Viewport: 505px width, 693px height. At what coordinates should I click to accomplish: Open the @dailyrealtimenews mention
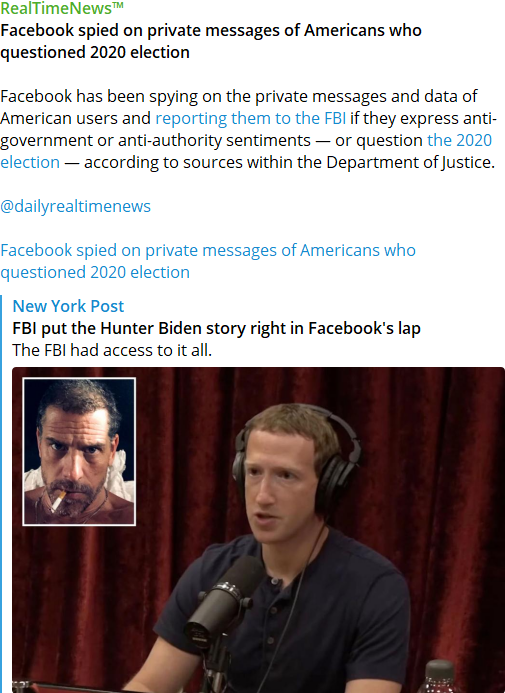click(x=76, y=206)
